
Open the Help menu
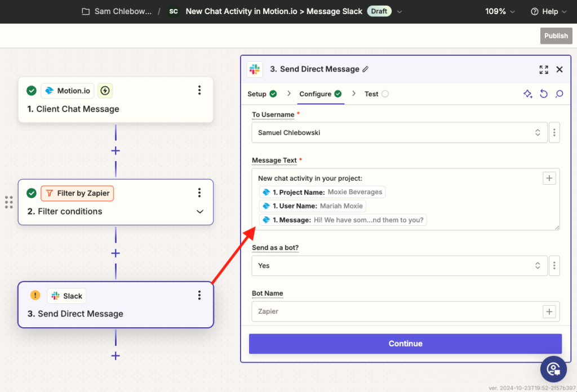pos(549,11)
